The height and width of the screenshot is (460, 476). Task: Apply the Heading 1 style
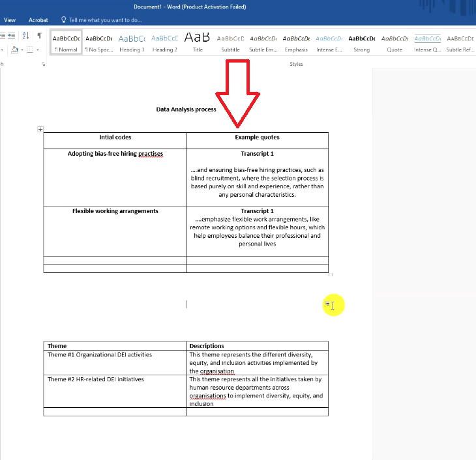[x=132, y=42]
